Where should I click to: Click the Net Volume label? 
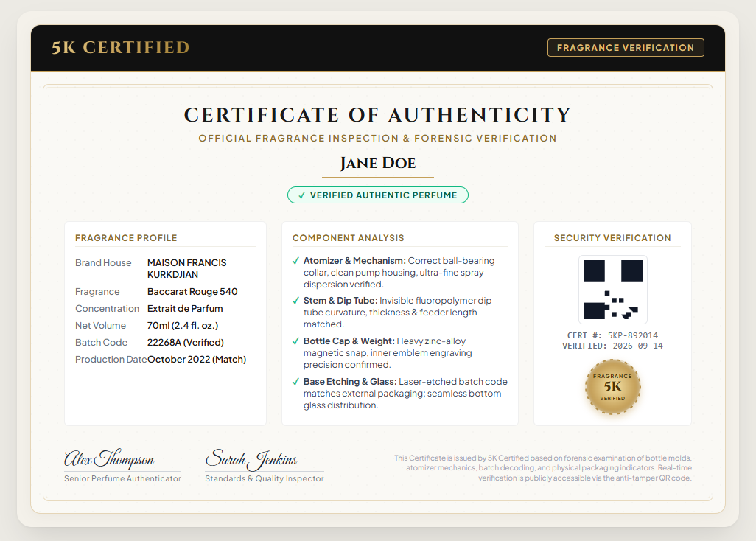coord(100,326)
